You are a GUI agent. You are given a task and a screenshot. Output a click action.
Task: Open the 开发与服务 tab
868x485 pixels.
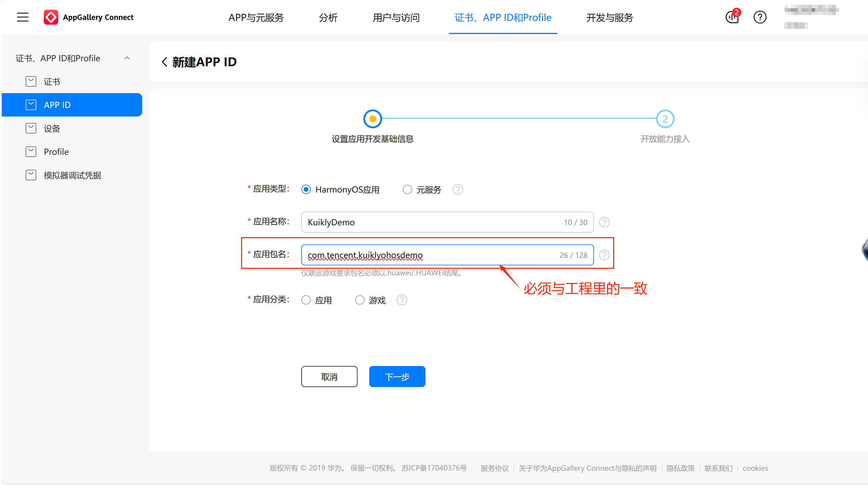[x=609, y=18]
